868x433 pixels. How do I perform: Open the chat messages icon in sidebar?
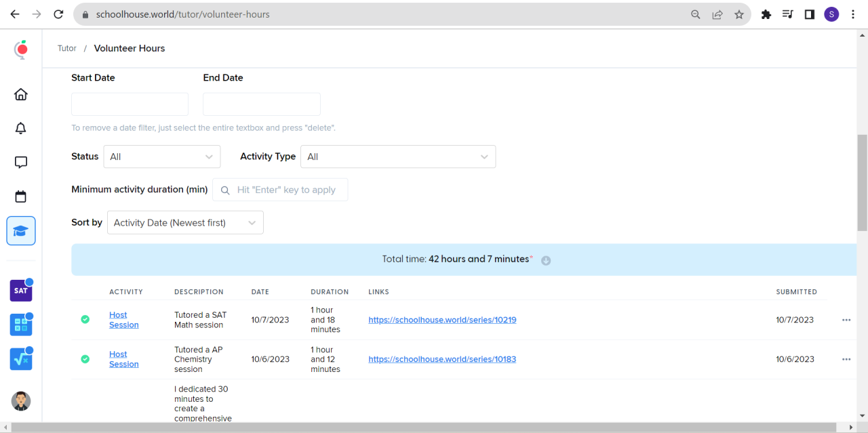[x=21, y=163]
